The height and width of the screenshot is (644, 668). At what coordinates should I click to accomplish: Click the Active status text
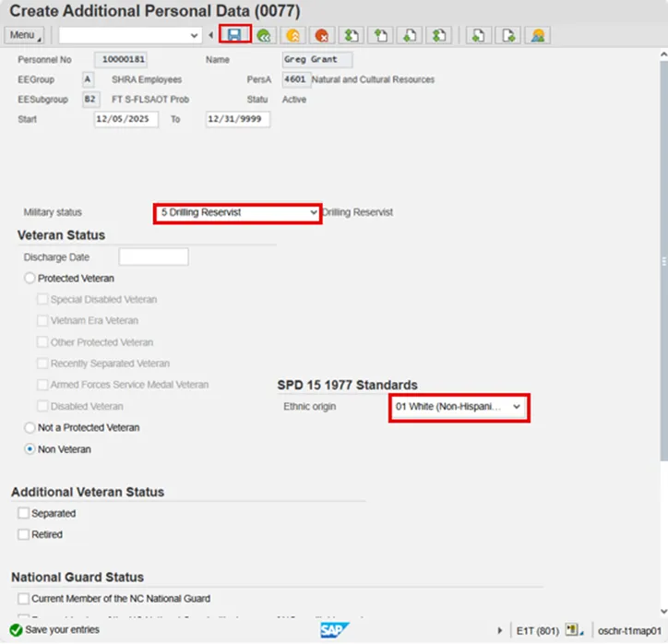click(x=294, y=100)
